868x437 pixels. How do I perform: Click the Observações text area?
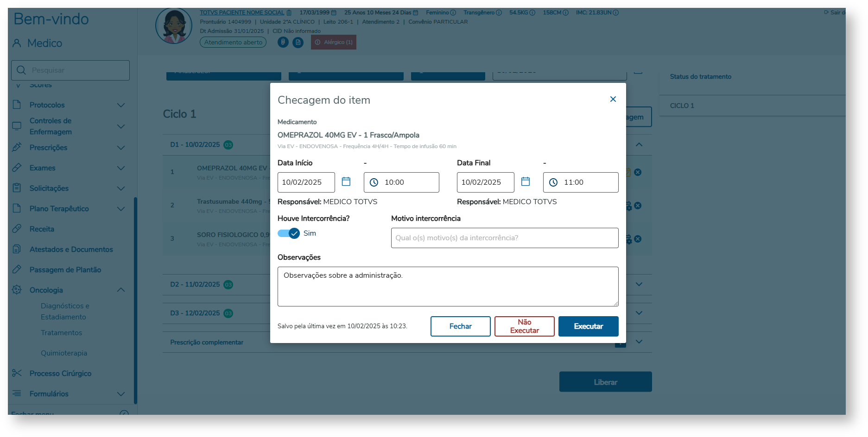click(448, 286)
